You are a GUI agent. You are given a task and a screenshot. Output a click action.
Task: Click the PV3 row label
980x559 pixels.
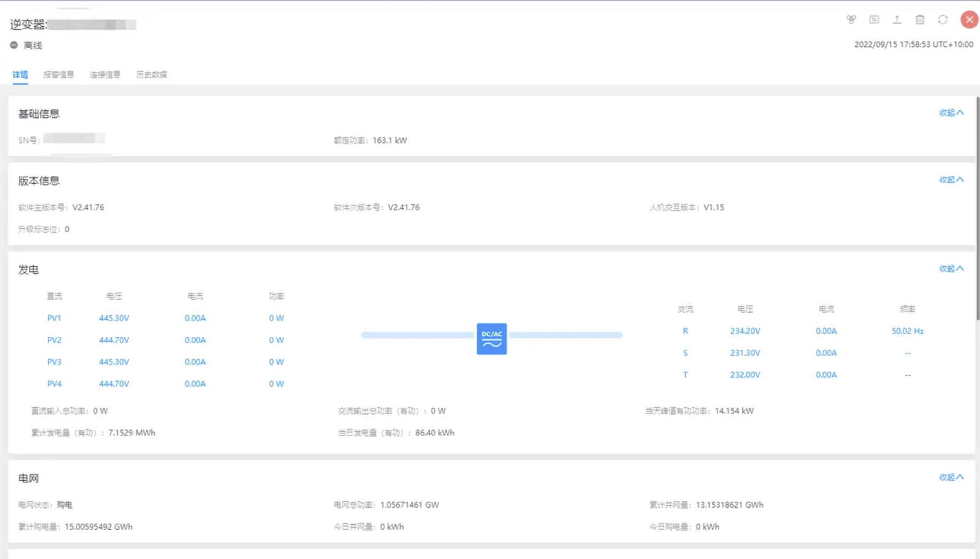(54, 362)
